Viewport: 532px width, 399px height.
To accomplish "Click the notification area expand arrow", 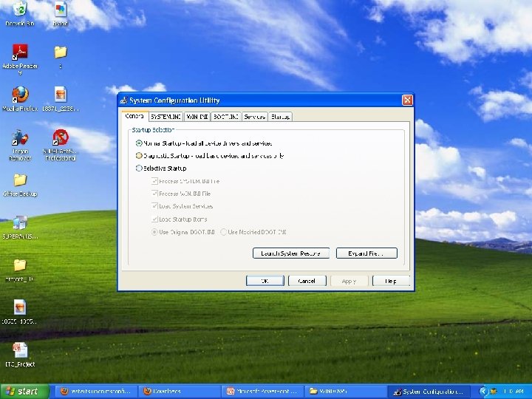I will pyautogui.click(x=483, y=392).
